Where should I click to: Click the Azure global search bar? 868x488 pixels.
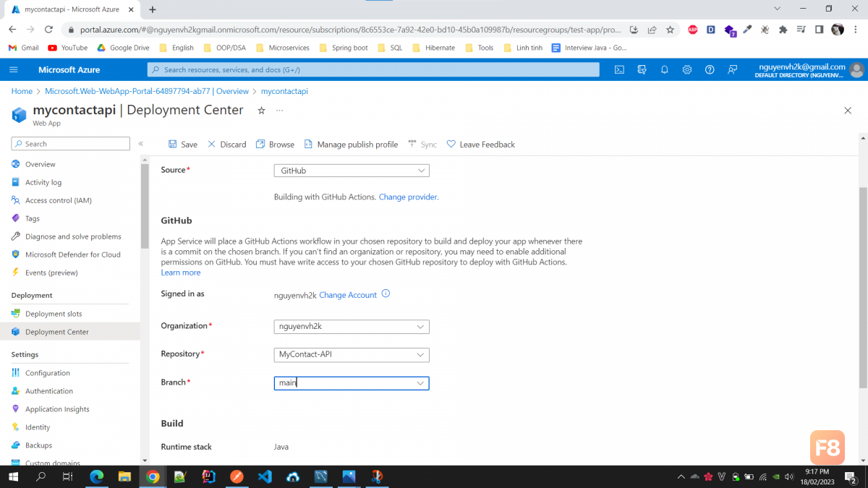pos(373,69)
